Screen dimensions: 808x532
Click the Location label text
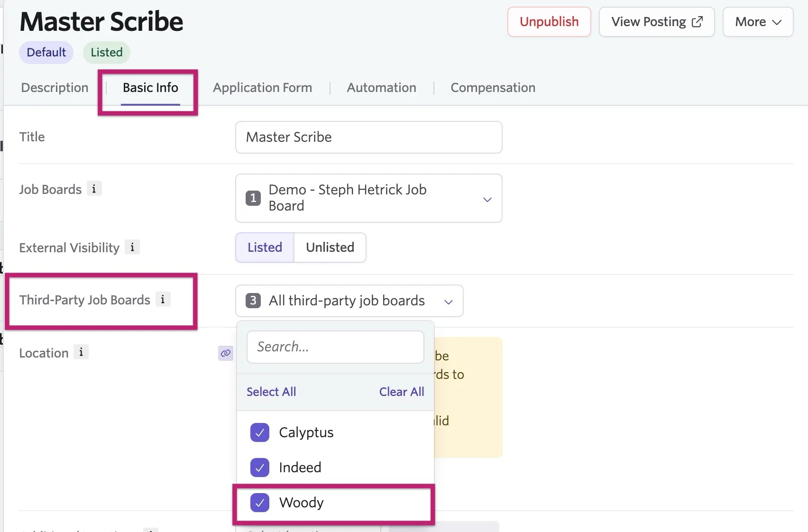pyautogui.click(x=44, y=353)
